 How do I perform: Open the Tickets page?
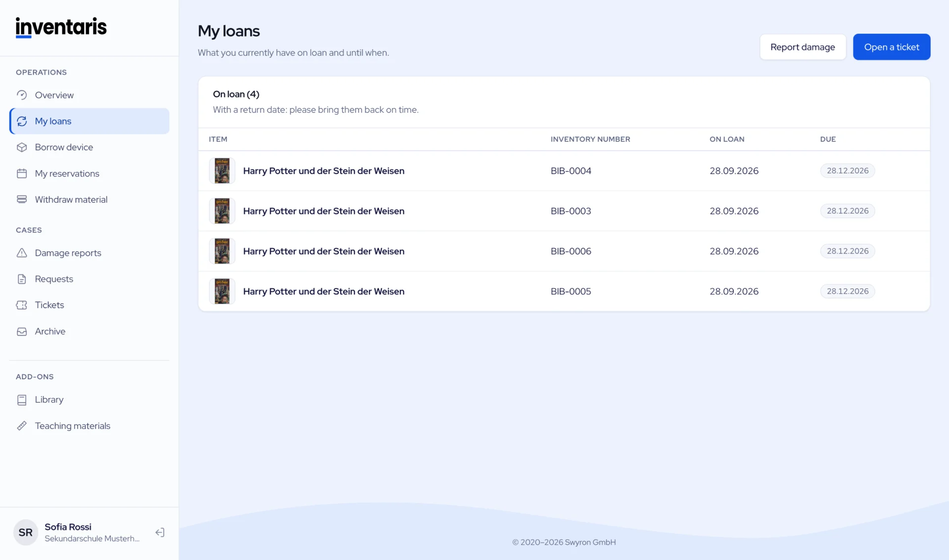tap(89, 305)
